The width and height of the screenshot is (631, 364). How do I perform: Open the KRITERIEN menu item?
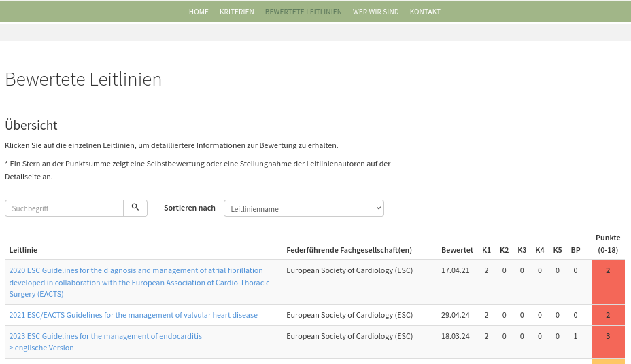click(x=237, y=12)
